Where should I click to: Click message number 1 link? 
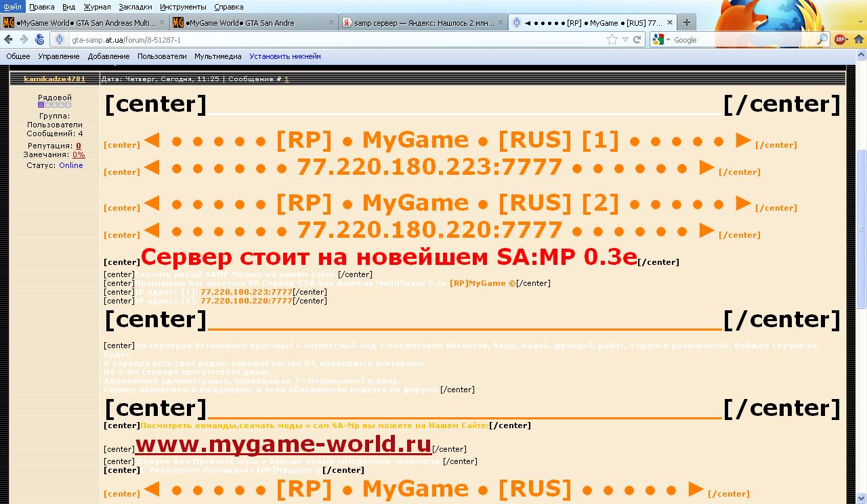[x=287, y=79]
